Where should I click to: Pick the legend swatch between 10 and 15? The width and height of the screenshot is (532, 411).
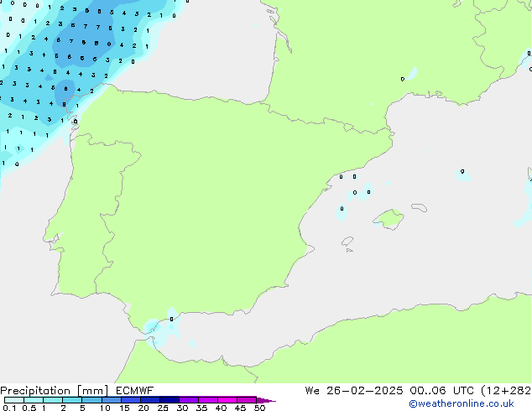coord(111,400)
